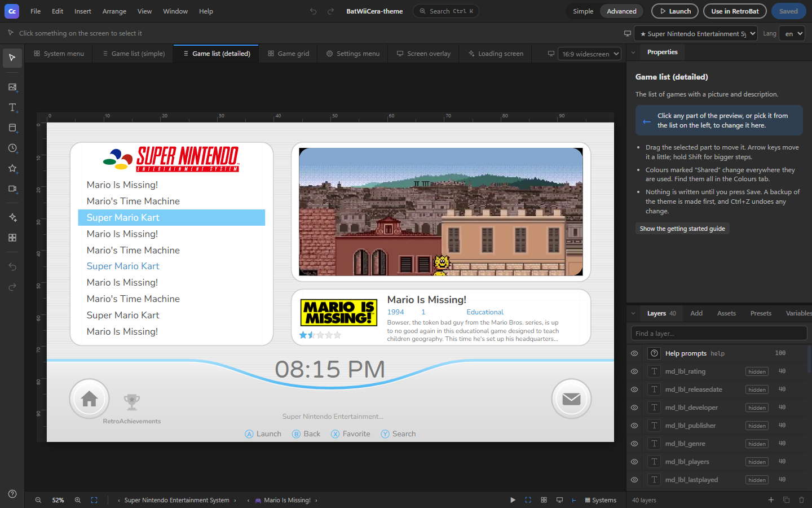Viewport: 812px width, 508px height.
Task: Collapse the Properties panel
Action: coord(633,52)
